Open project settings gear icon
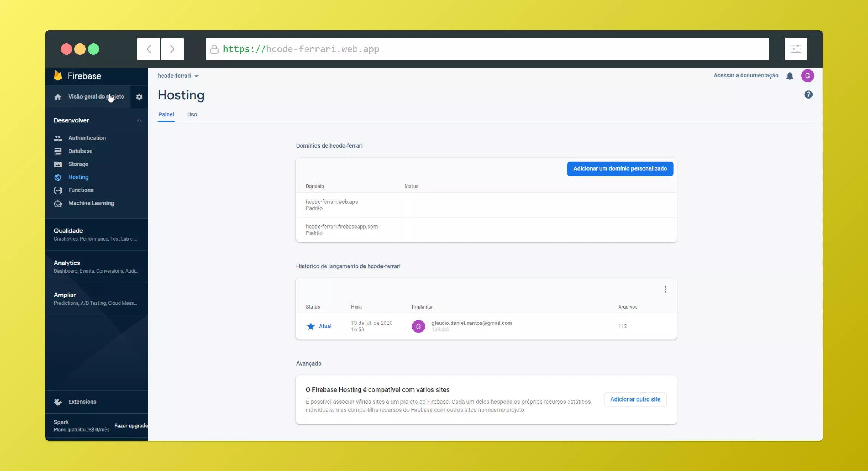The height and width of the screenshot is (471, 868). click(139, 97)
